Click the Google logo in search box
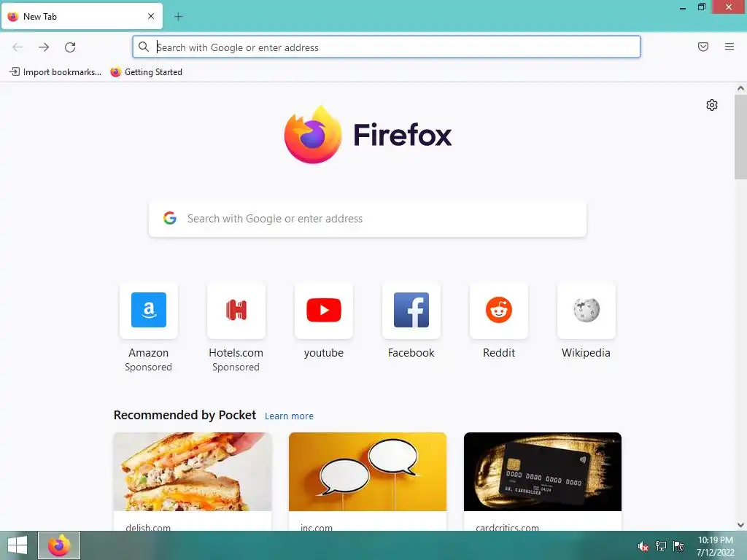Screen dimensions: 747x560 (170, 218)
